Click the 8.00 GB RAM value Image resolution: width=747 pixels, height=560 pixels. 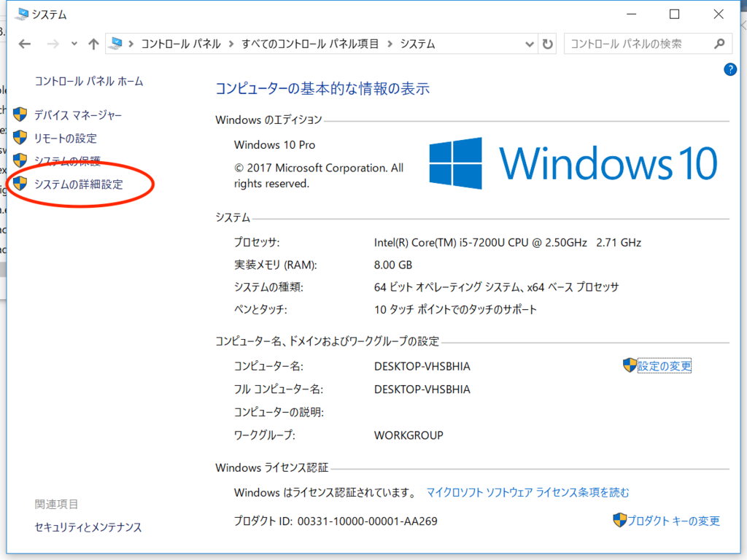point(393,265)
